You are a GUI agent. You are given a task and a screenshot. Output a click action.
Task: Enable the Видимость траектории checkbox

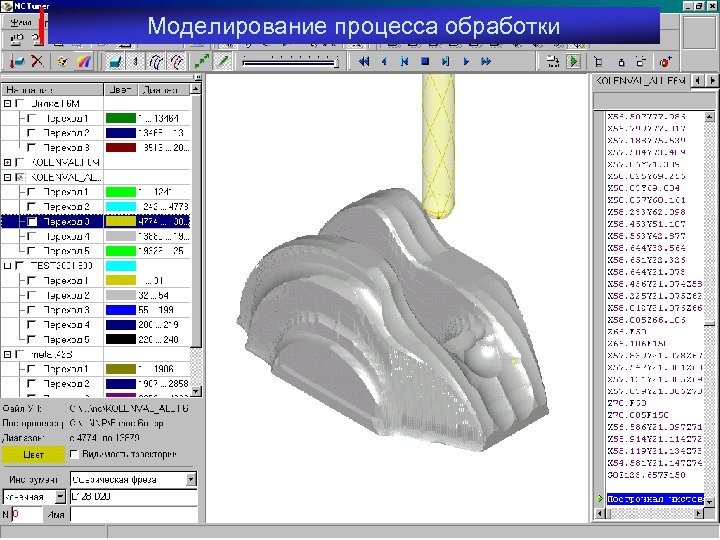click(74, 454)
